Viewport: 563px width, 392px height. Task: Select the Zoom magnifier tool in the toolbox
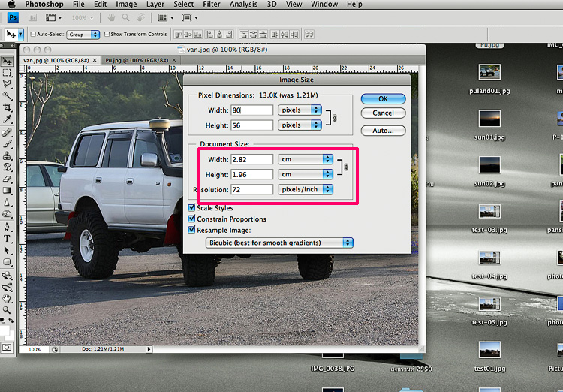click(7, 309)
